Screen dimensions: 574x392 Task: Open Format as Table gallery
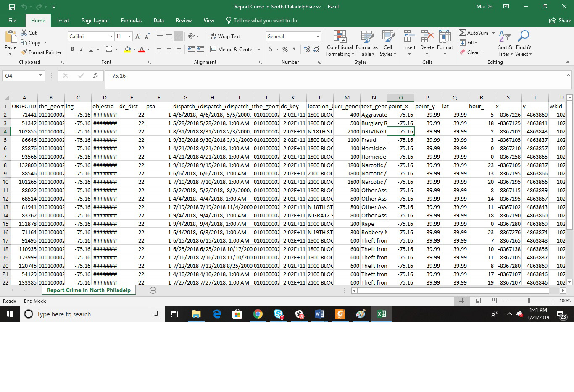click(x=366, y=43)
